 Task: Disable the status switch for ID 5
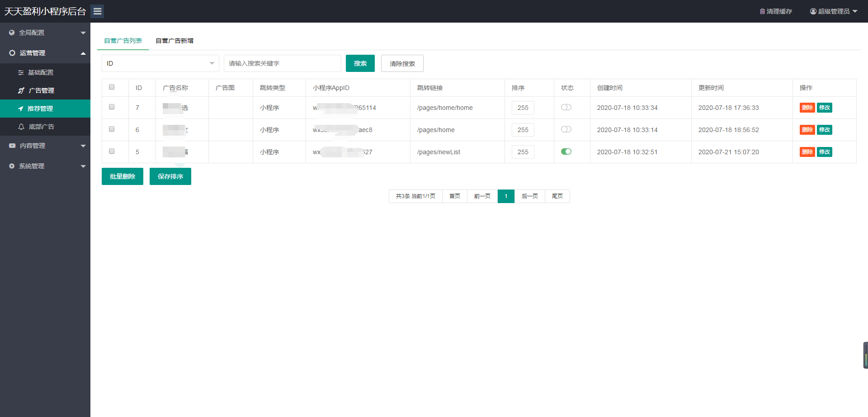pyautogui.click(x=566, y=152)
